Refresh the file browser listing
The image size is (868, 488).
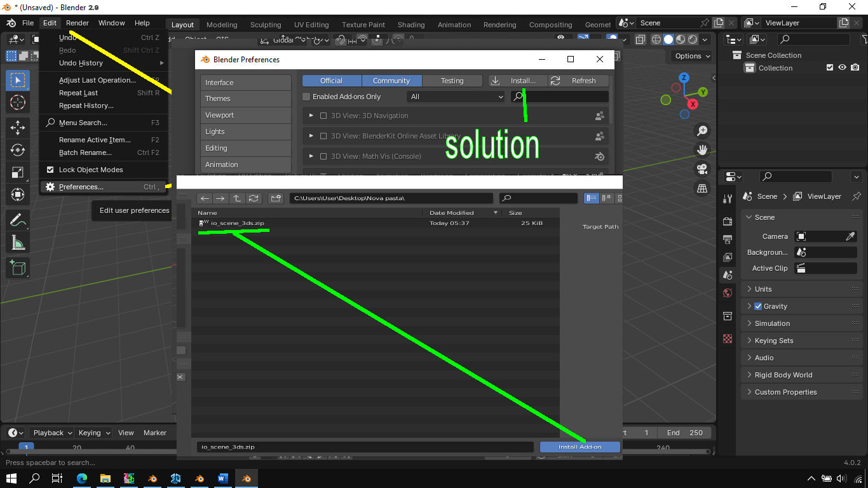tap(253, 198)
